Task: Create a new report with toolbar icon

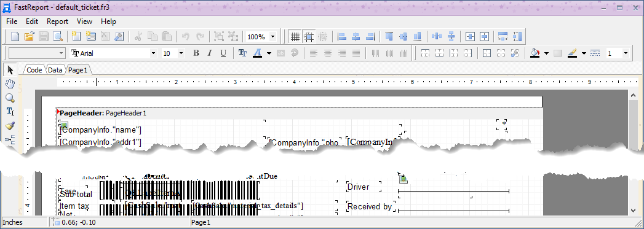Action: [15, 36]
